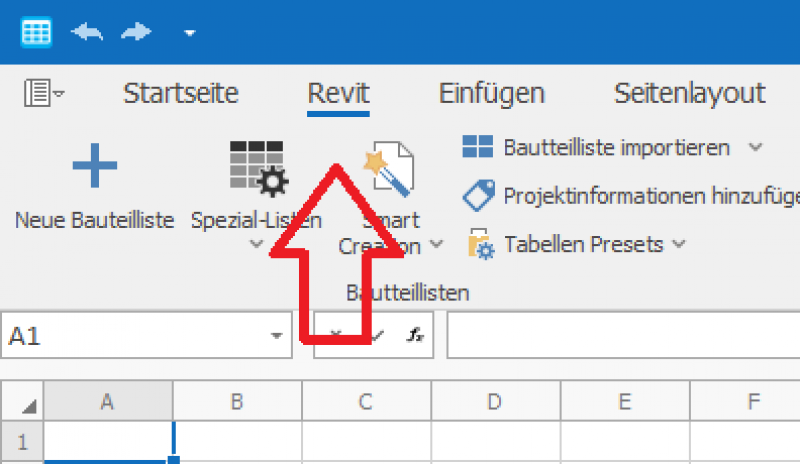Click the insert function fx icon

(x=415, y=336)
